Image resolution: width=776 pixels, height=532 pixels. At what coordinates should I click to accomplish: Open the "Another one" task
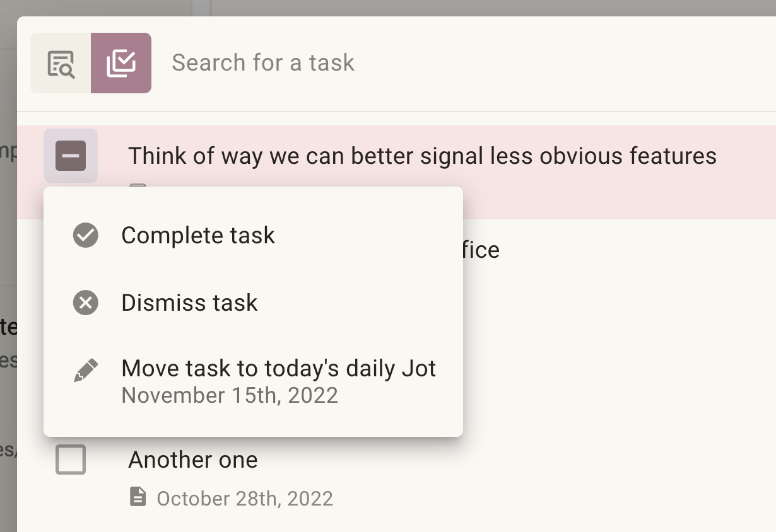click(x=193, y=460)
